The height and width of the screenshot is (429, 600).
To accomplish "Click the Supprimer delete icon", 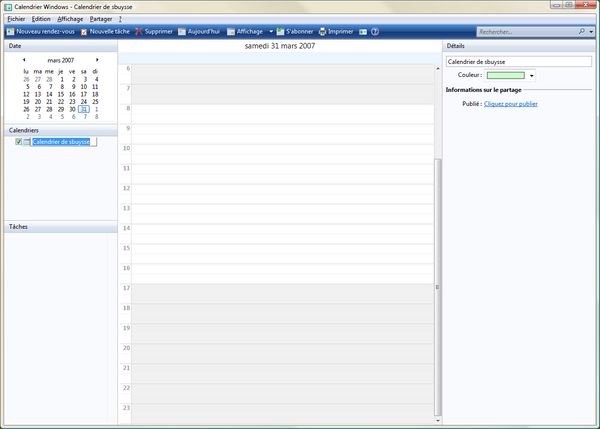I will [x=139, y=32].
